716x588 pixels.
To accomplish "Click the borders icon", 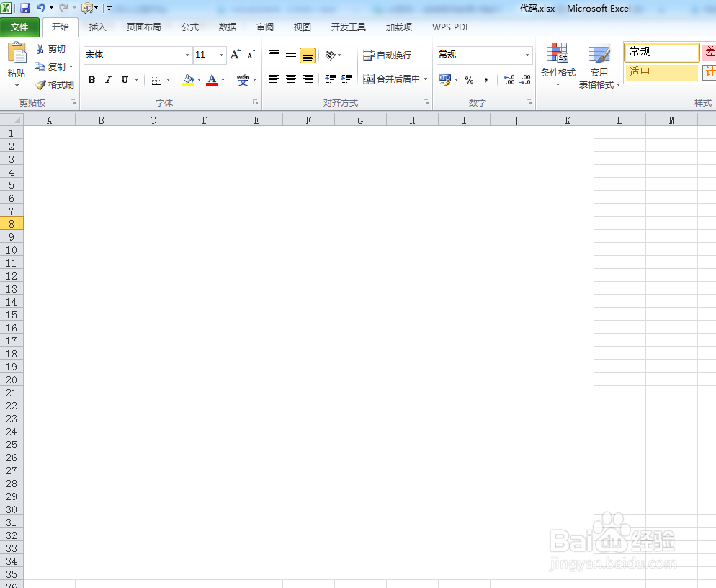I will coord(156,80).
